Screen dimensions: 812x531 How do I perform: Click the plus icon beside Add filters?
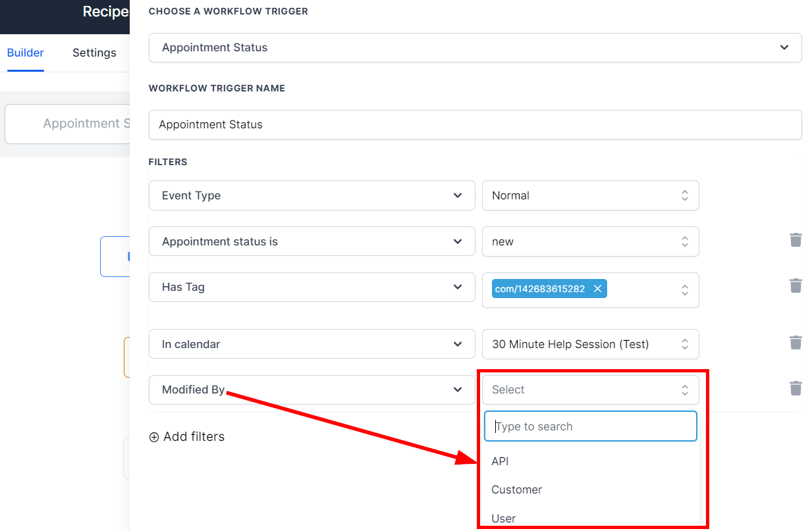[x=154, y=437]
